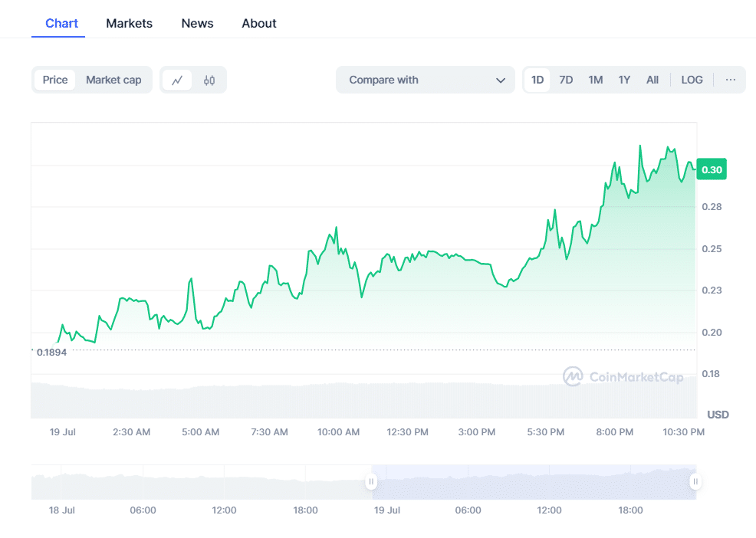
Task: Open the three-dot more options menu
Action: coord(730,80)
